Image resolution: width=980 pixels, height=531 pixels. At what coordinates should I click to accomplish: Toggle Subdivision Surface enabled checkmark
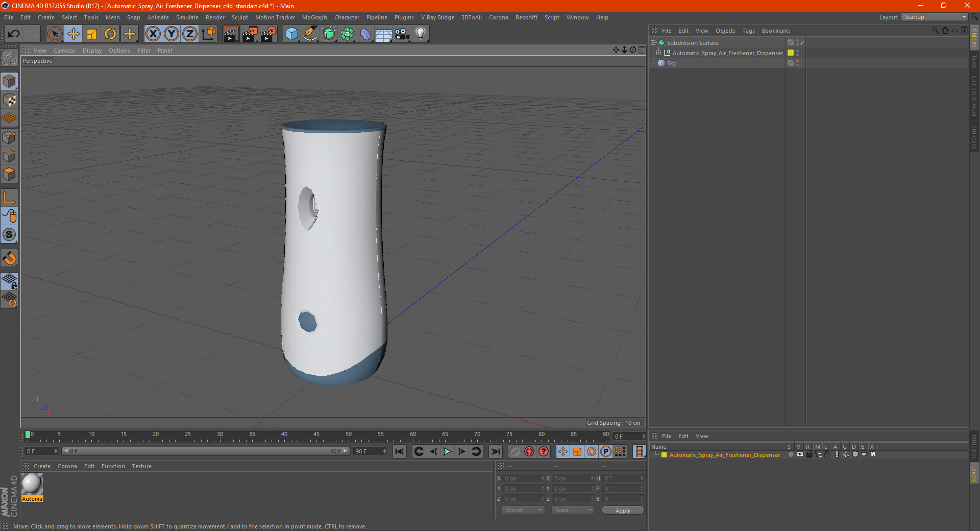click(802, 43)
